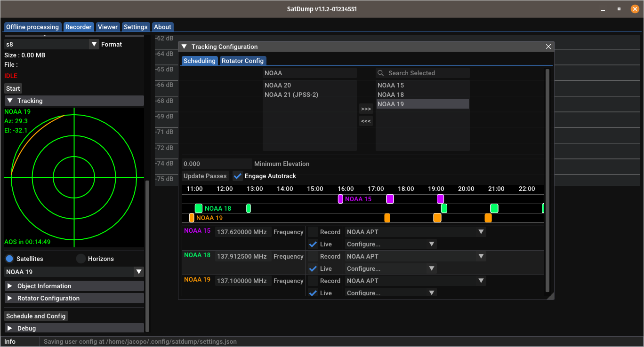Collapse the Tracking Configuration window triangle
Image resolution: width=644 pixels, height=347 pixels.
(x=184, y=47)
